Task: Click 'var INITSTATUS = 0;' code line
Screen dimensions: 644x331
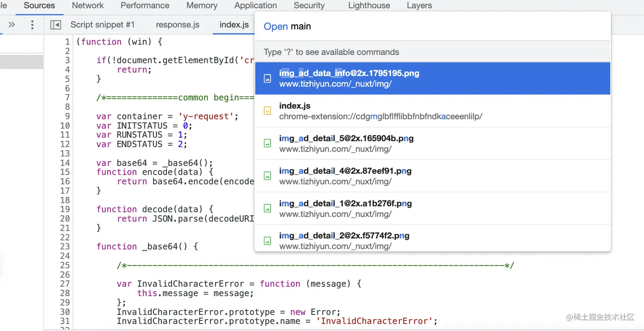Action: point(144,126)
